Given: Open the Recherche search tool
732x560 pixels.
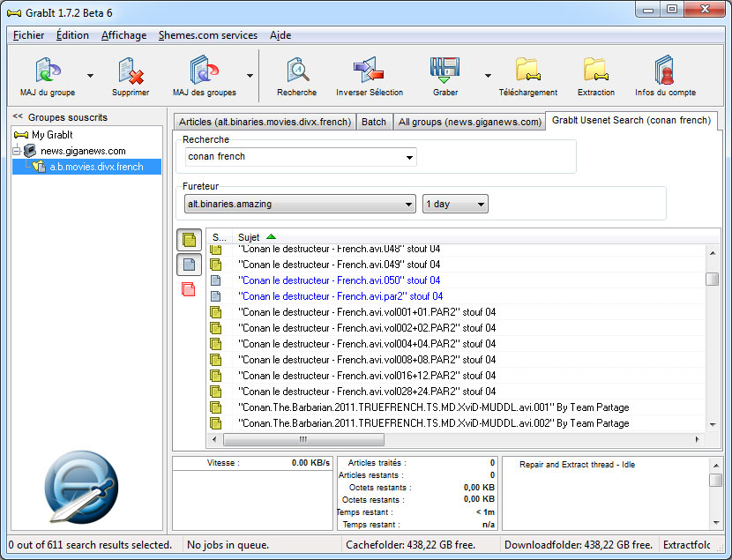Looking at the screenshot, I should pos(297,70).
